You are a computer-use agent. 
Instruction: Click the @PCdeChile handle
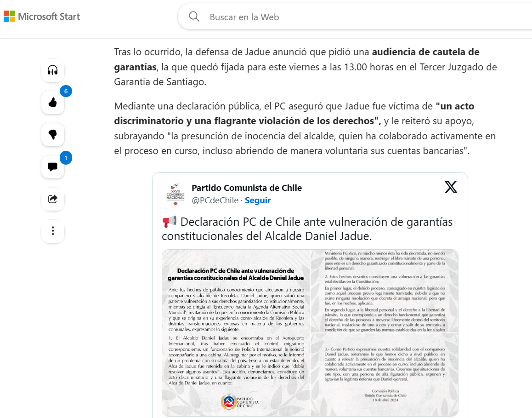coord(215,200)
